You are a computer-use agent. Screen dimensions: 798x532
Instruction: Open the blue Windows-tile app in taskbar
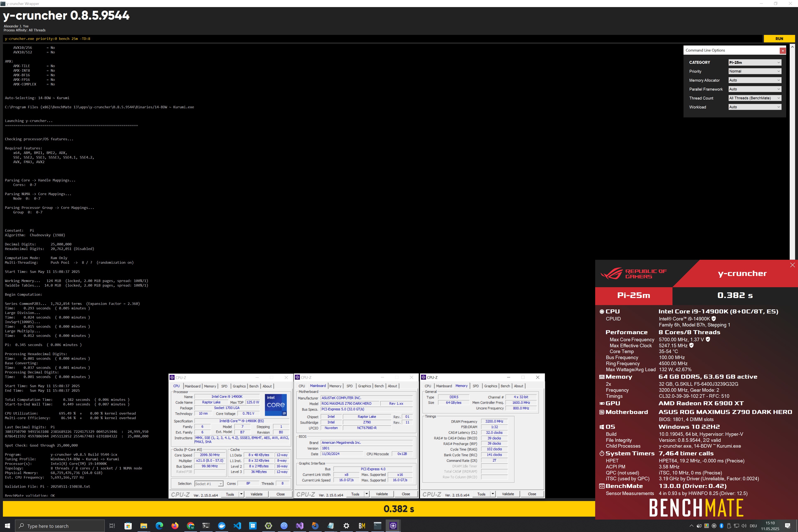click(253, 526)
